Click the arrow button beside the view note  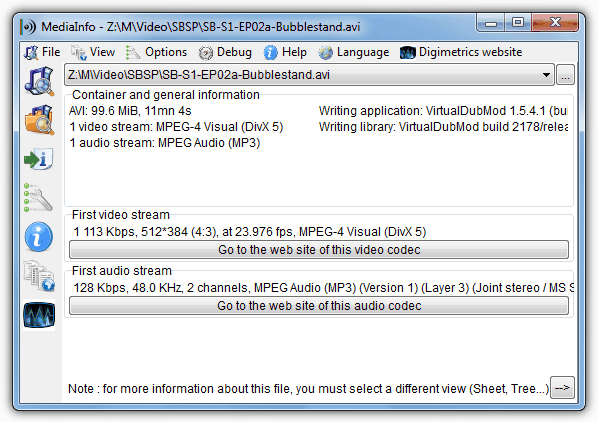pyautogui.click(x=563, y=388)
